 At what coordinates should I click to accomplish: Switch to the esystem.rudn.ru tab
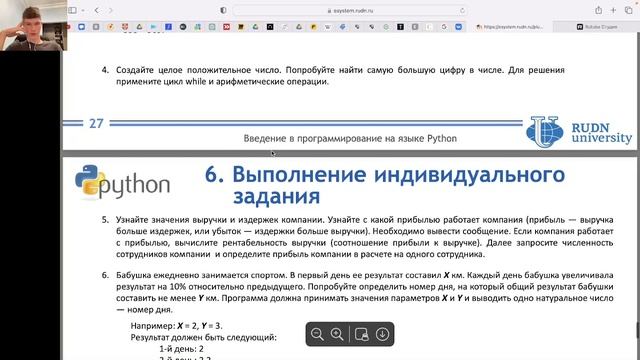[510, 27]
